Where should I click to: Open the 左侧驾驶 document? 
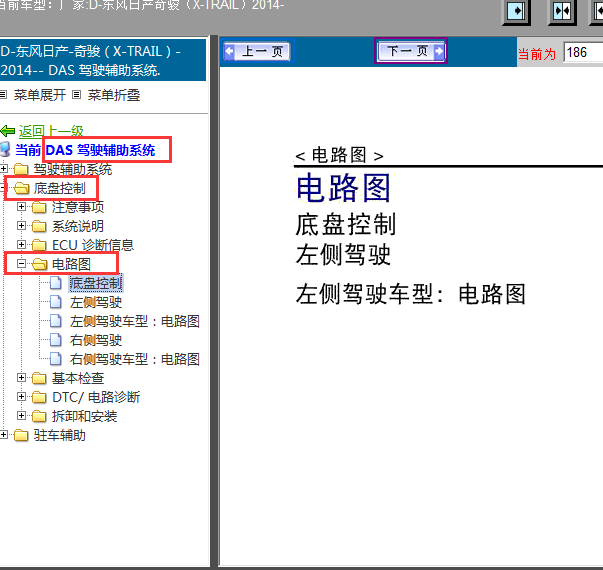96,302
